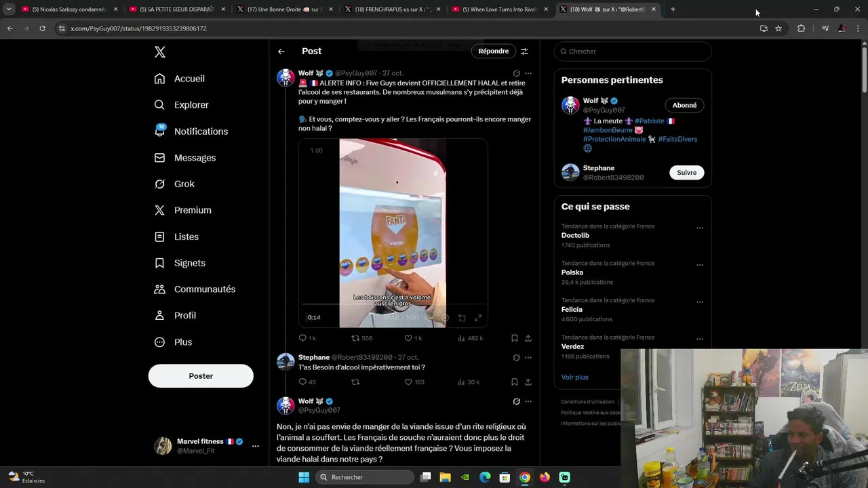This screenshot has height=488, width=868.
Task: Open more options on Wolf's main post
Action: pyautogui.click(x=528, y=73)
